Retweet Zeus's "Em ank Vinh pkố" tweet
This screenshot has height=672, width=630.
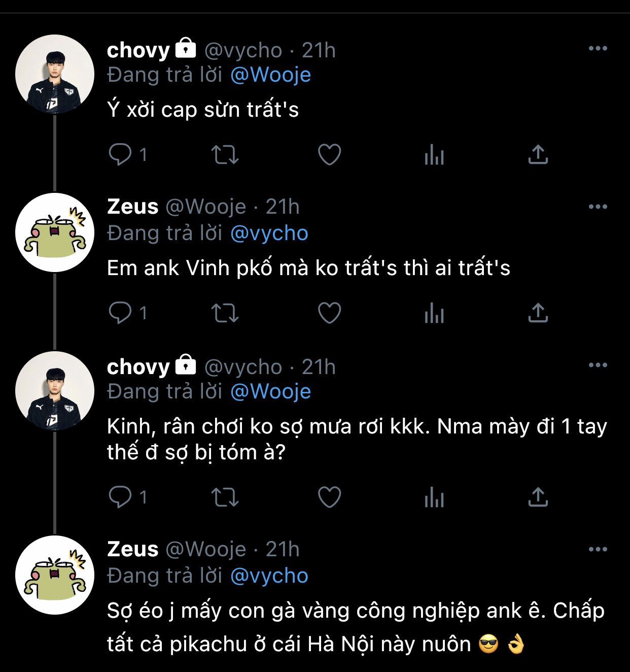point(224,313)
